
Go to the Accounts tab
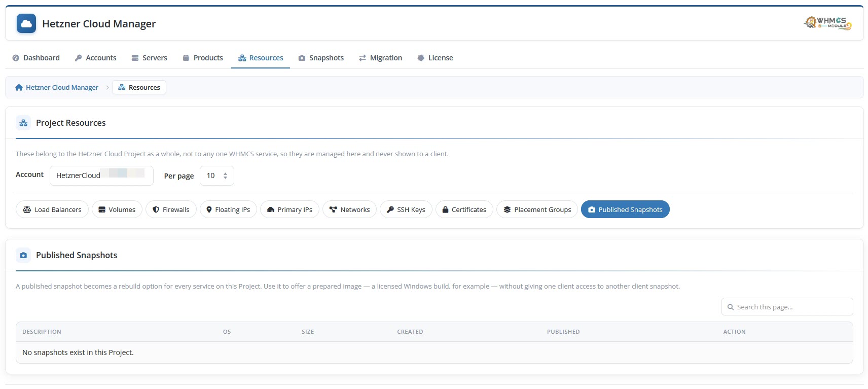pos(96,58)
